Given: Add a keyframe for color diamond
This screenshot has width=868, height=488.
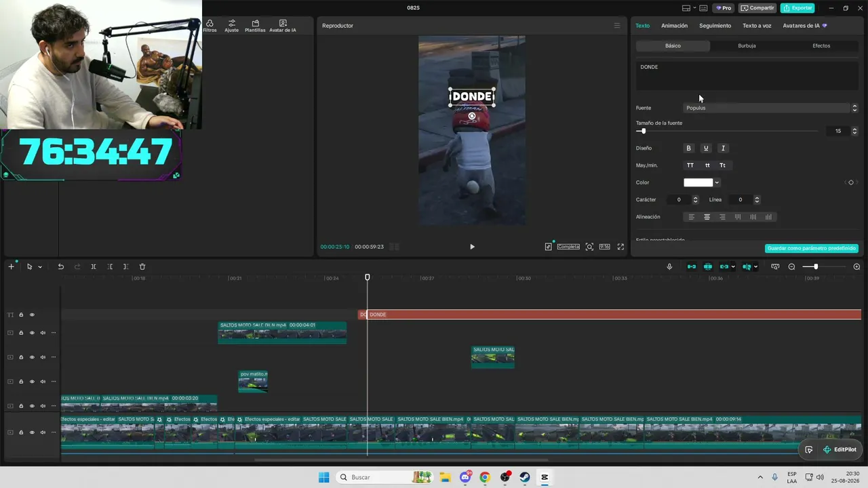Looking at the screenshot, I should 851,182.
